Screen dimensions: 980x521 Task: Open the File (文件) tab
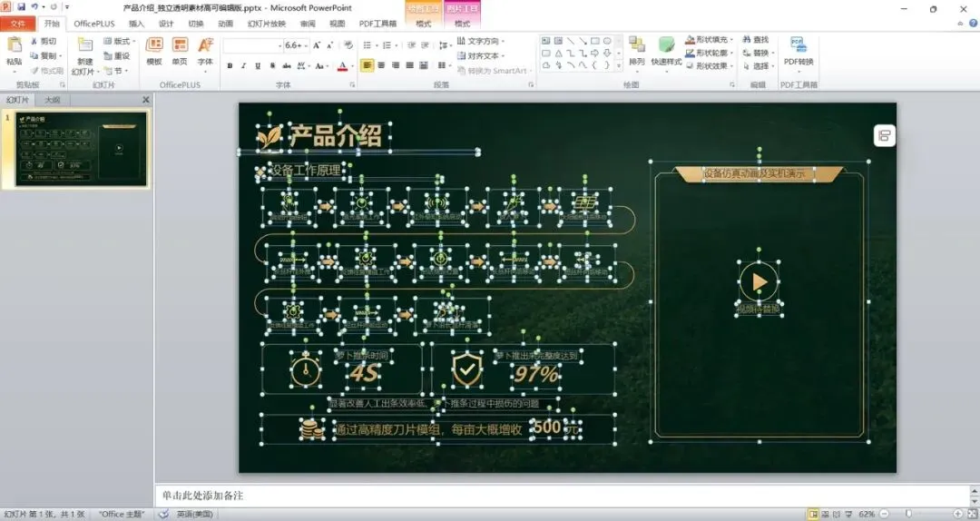click(x=18, y=23)
